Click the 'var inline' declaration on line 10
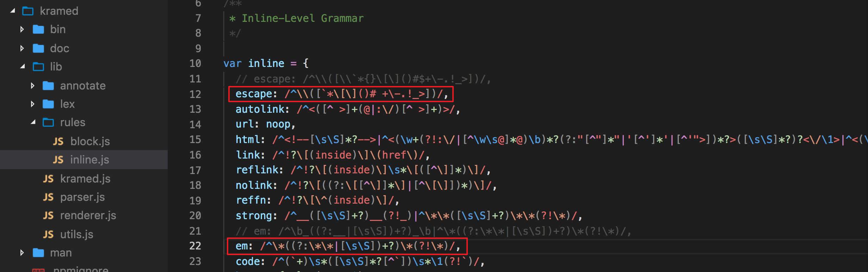Viewport: 868px width, 272px height. tap(266, 63)
